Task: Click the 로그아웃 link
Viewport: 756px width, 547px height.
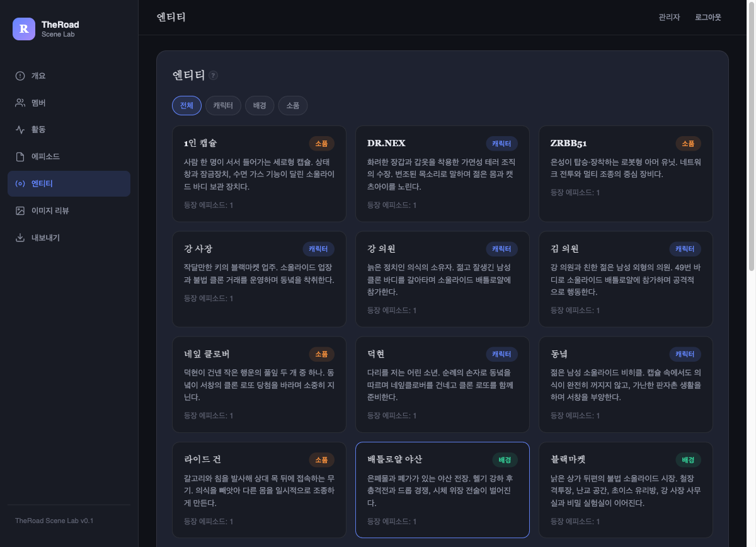Action: pyautogui.click(x=708, y=18)
